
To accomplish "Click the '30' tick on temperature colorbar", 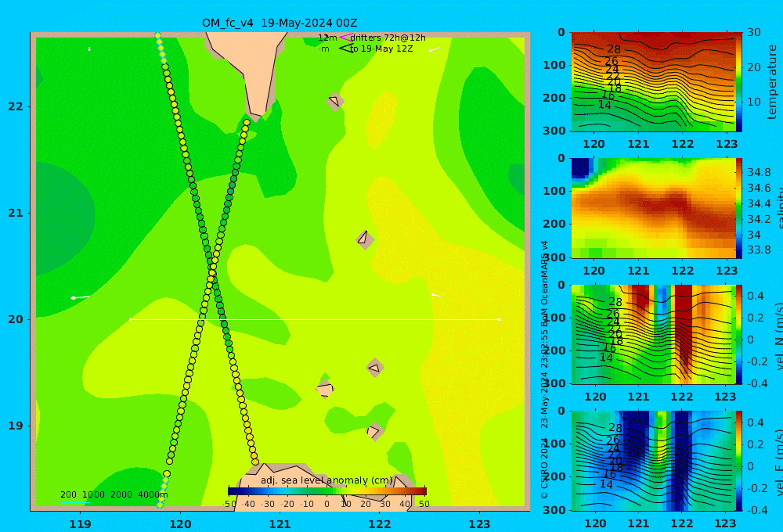I will tap(754, 32).
